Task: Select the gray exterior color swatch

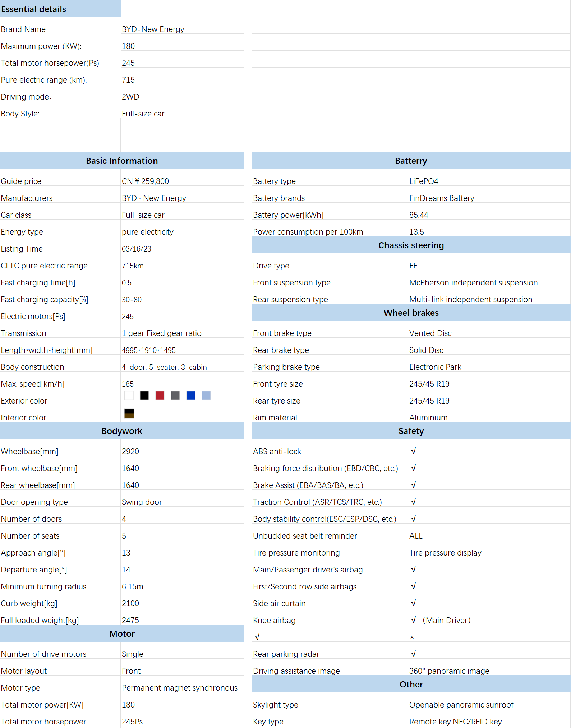Action: [x=175, y=396]
